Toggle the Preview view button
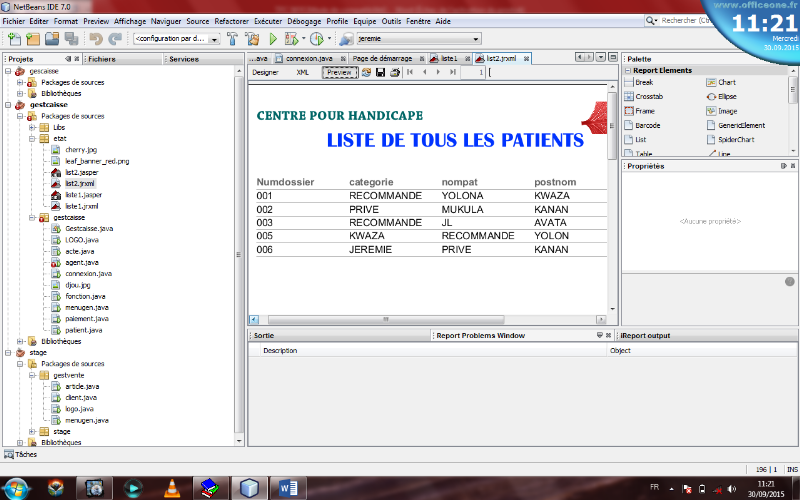Image resolution: width=800 pixels, height=500 pixels. 339,72
